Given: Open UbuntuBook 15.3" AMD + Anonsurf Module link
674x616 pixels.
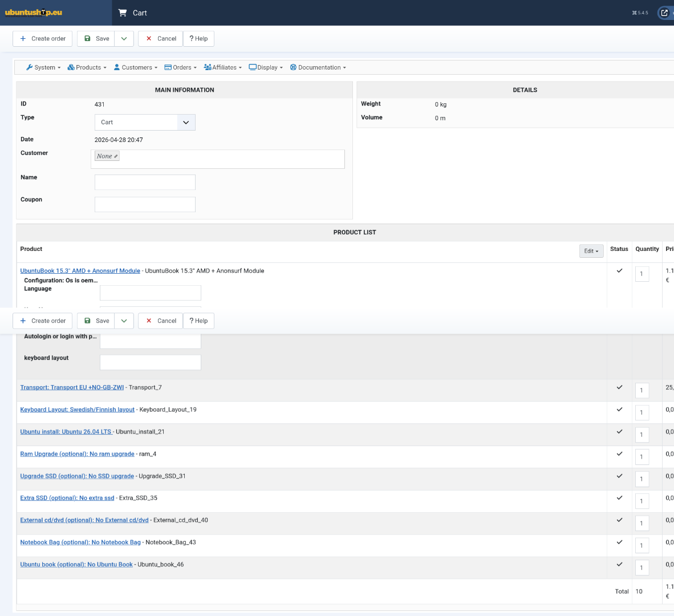Looking at the screenshot, I should (80, 271).
